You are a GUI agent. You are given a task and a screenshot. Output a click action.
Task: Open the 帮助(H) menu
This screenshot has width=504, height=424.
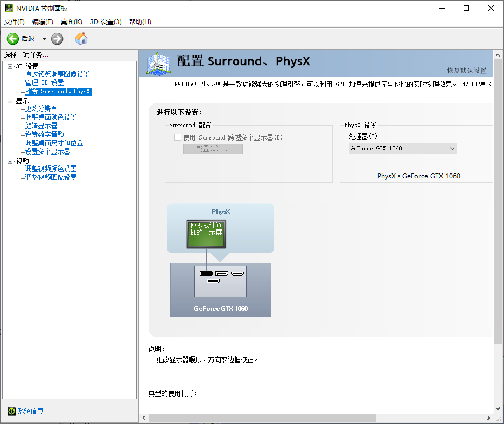(x=140, y=22)
